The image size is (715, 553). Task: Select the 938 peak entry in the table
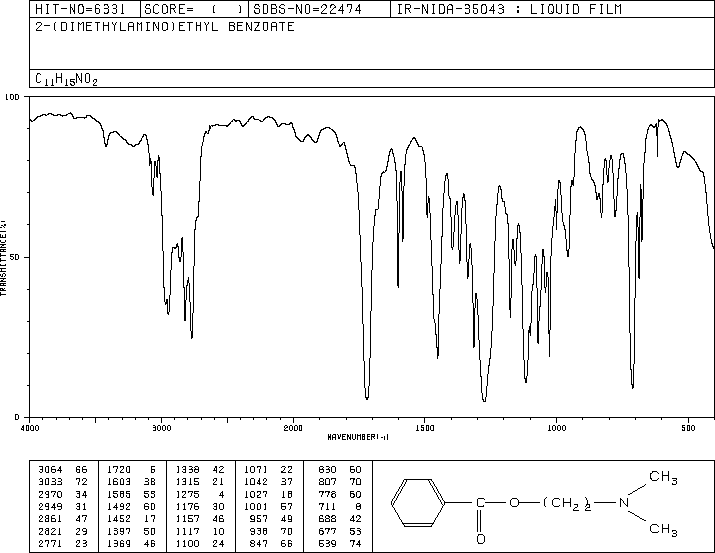click(x=271, y=532)
